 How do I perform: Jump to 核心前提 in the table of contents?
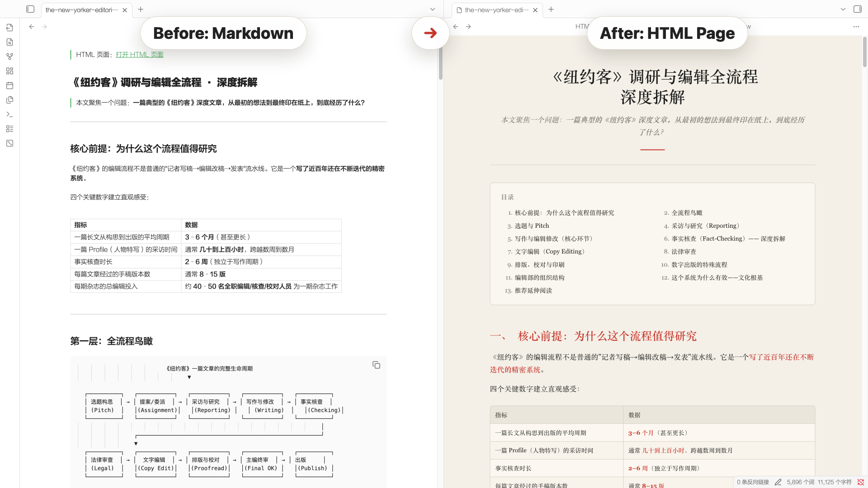click(564, 213)
